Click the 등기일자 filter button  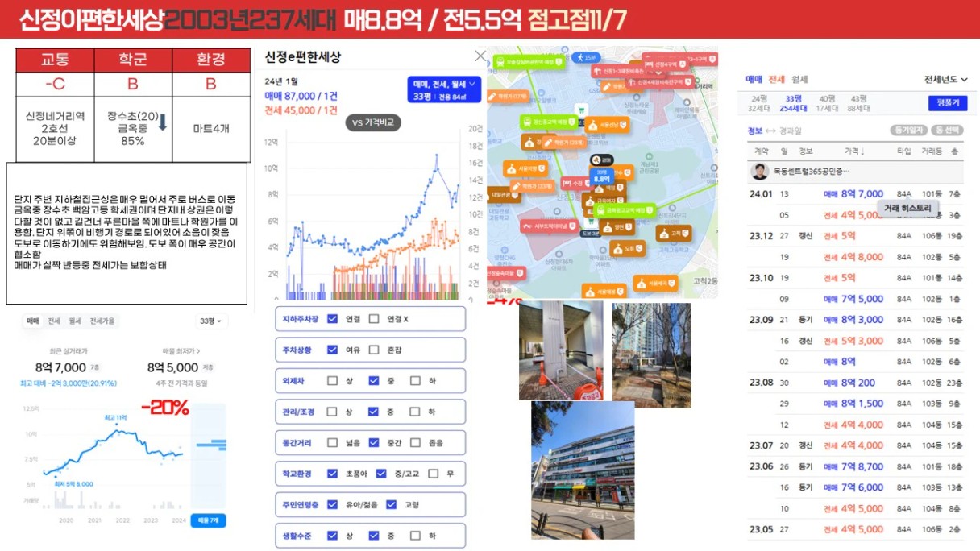click(908, 130)
